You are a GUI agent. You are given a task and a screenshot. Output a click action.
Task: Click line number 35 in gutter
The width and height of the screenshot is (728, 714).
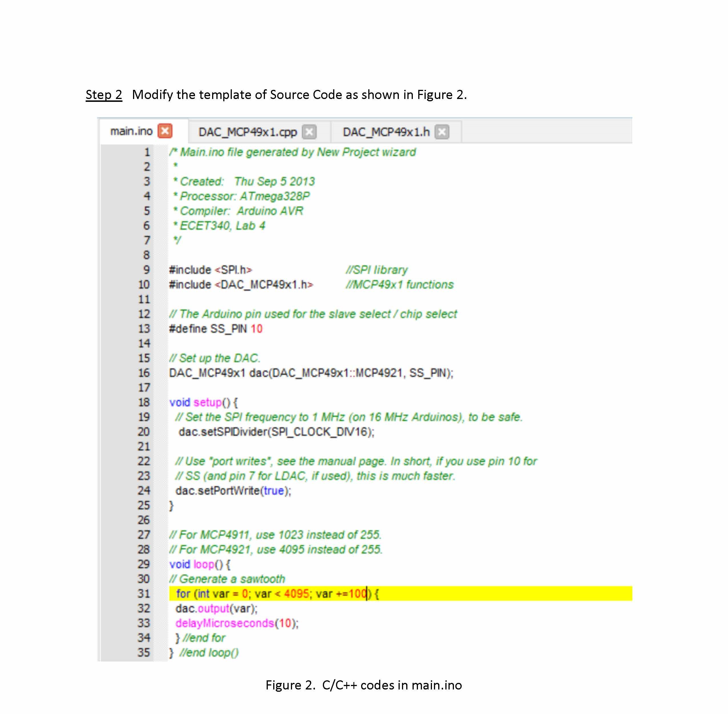144,652
